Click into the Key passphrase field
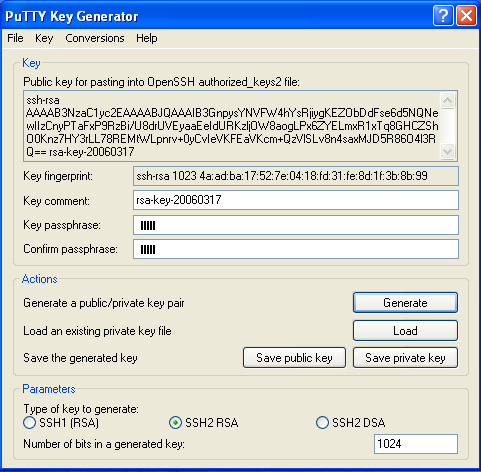The height and width of the screenshot is (472, 481). (x=296, y=225)
